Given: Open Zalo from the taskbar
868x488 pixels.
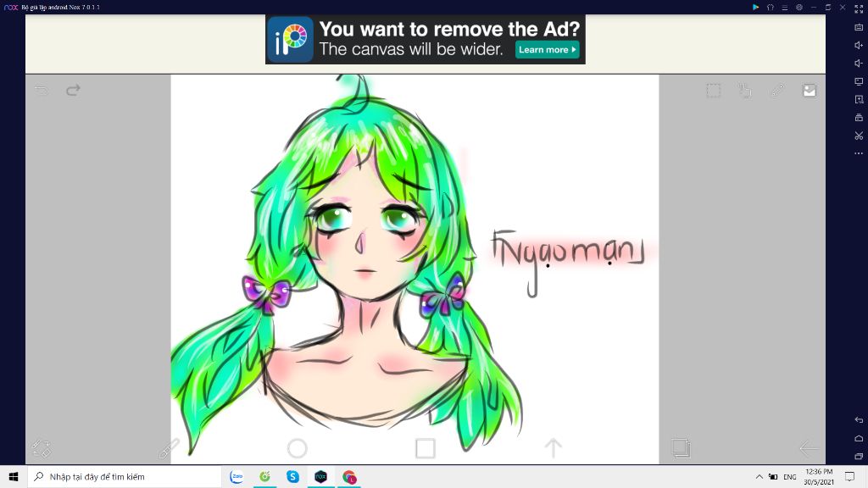Looking at the screenshot, I should coord(236,476).
